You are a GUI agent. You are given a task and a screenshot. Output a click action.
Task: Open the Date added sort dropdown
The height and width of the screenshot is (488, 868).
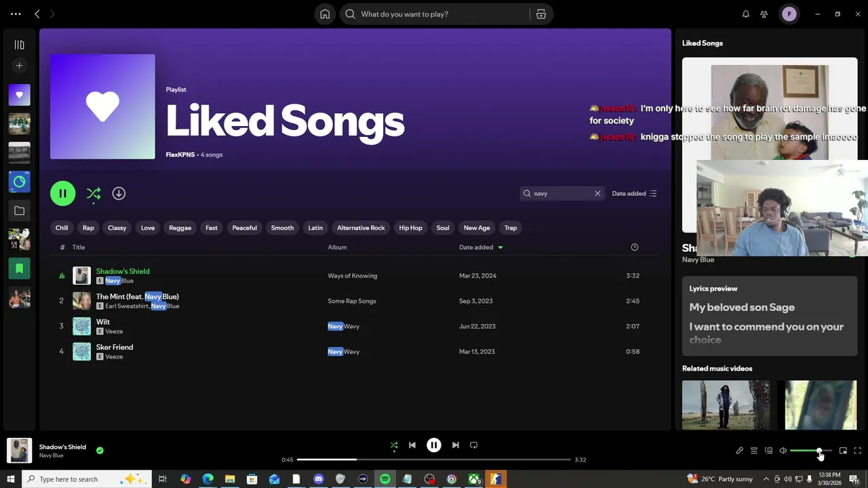coord(634,194)
